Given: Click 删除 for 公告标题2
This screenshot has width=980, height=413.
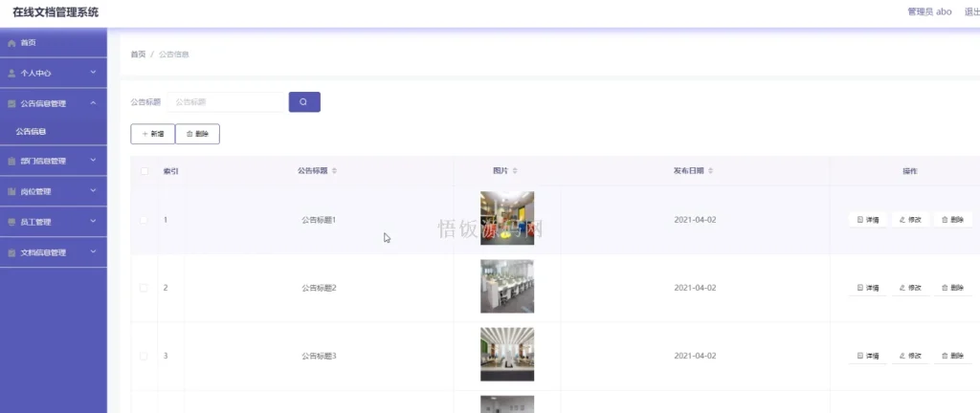Looking at the screenshot, I should point(953,288).
